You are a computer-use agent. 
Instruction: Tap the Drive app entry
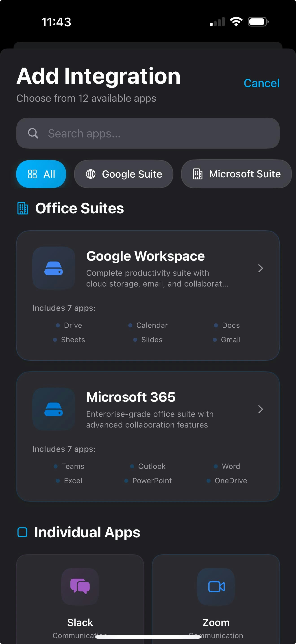(x=69, y=325)
